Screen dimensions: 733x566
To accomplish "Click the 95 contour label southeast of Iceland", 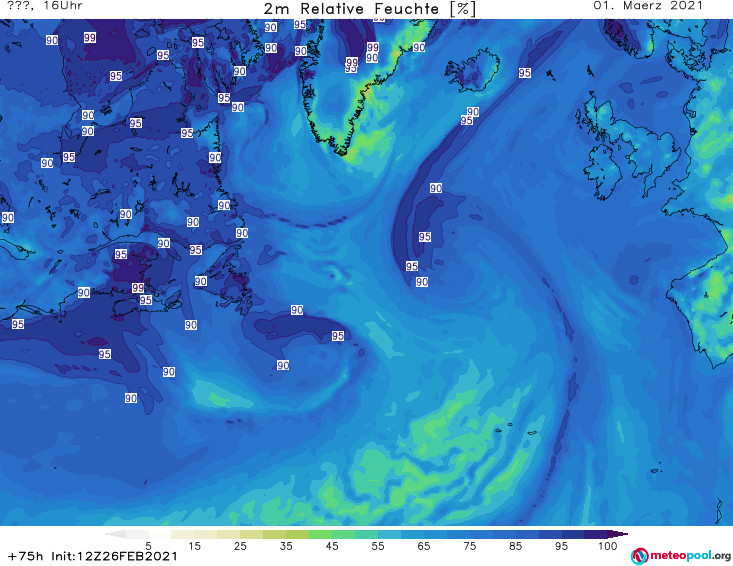I will tap(525, 73).
